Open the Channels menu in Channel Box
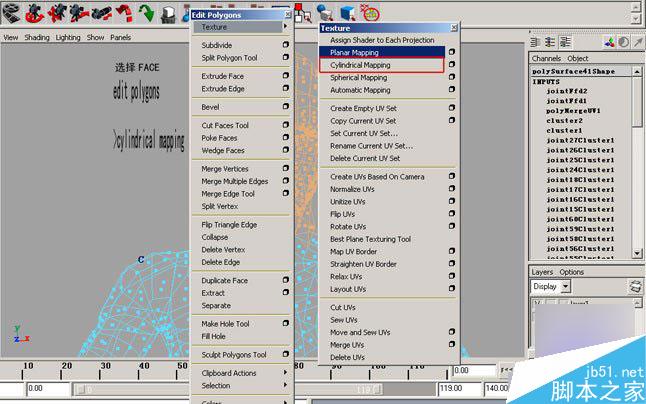The width and height of the screenshot is (646, 404). [x=546, y=58]
